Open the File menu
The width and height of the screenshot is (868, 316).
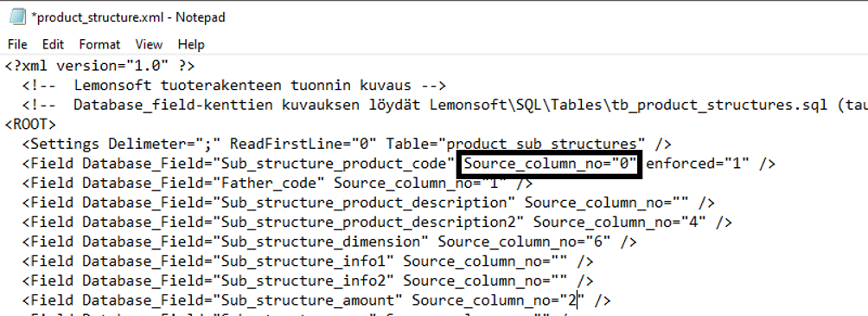pyautogui.click(x=17, y=44)
